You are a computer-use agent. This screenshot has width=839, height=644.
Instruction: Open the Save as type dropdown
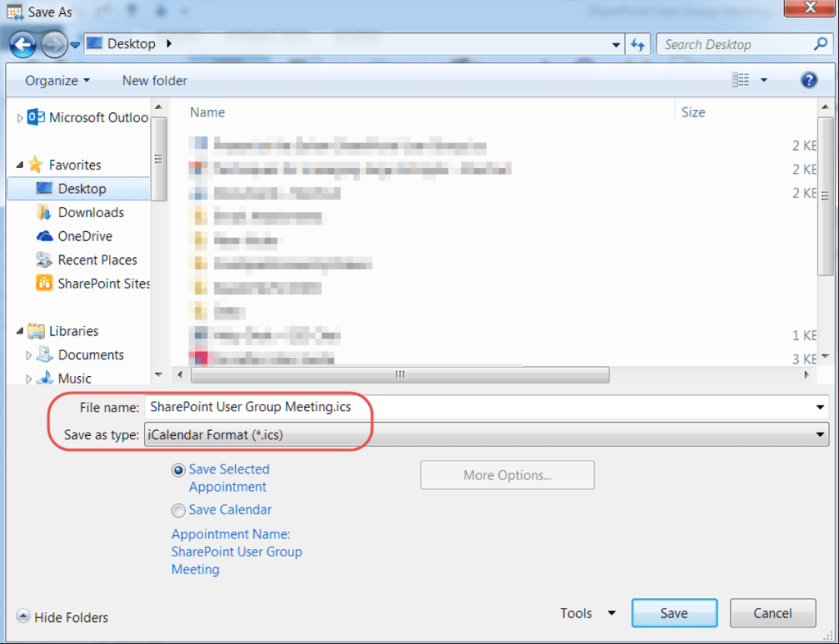(819, 435)
